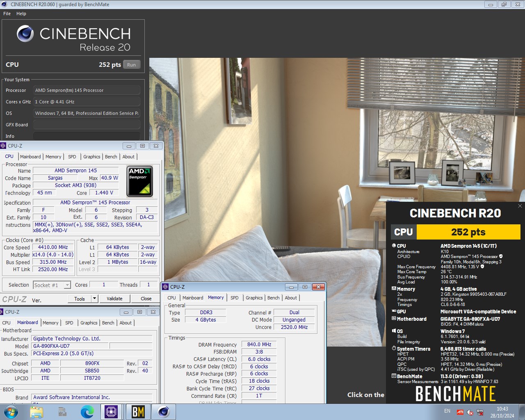
Task: Close the BenchMate result overlay with X
Action: [x=520, y=206]
